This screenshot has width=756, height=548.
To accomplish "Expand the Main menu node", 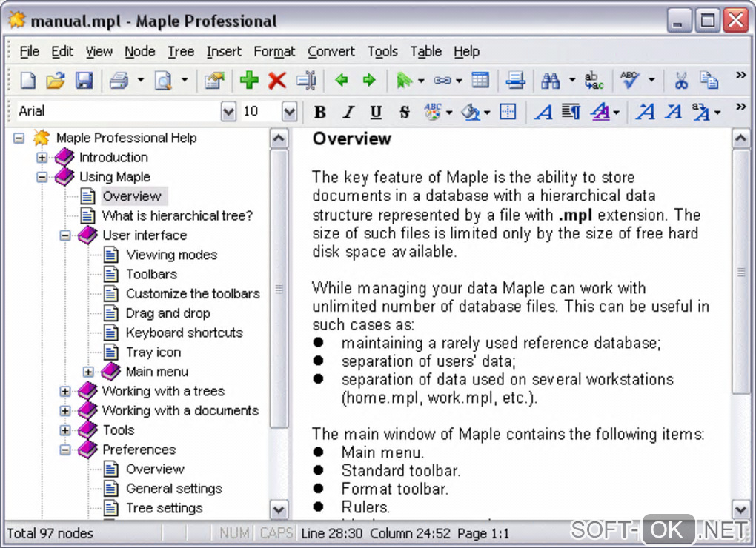I will point(88,372).
